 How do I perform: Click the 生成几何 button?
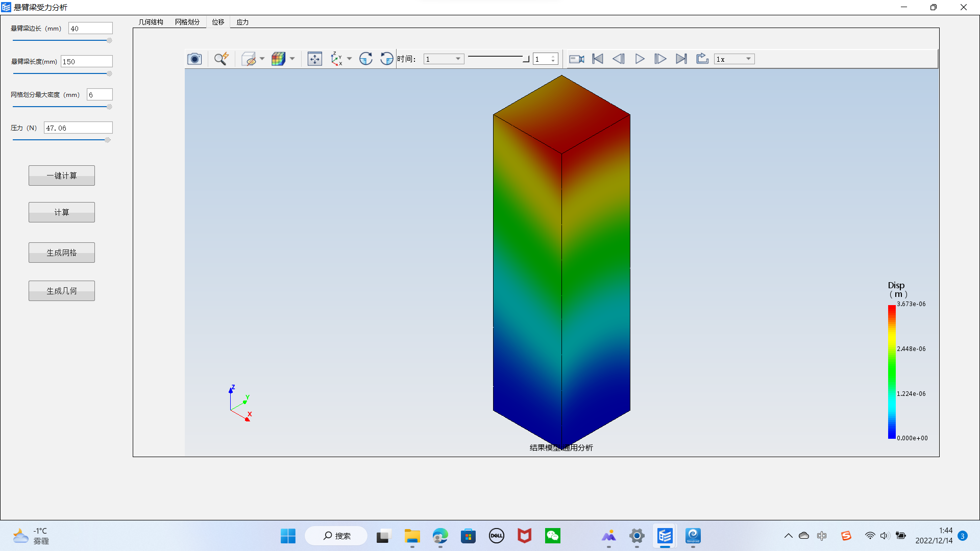[x=62, y=291]
